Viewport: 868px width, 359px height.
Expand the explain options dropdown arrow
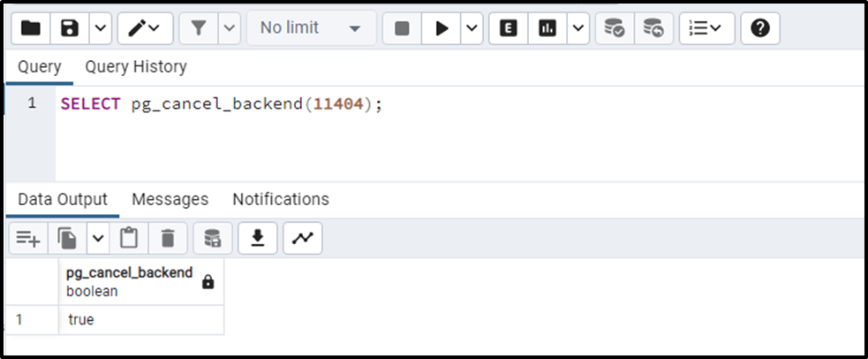coord(577,28)
